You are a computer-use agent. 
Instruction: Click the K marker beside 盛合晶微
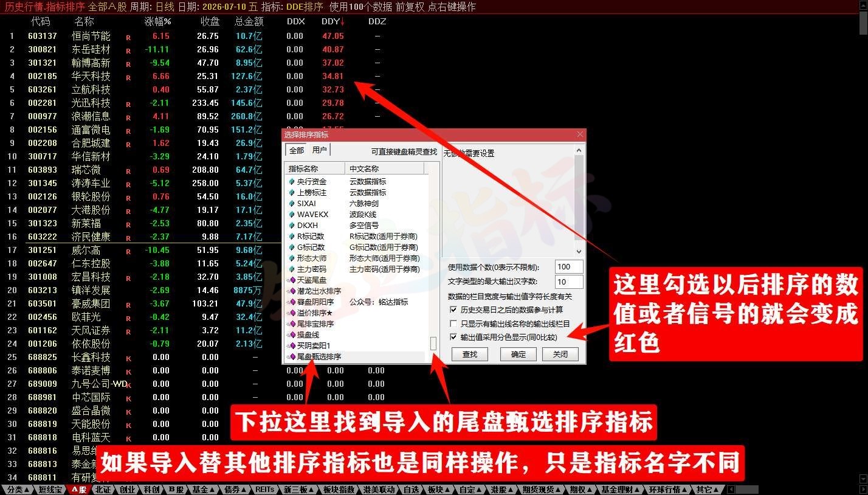[x=128, y=412]
